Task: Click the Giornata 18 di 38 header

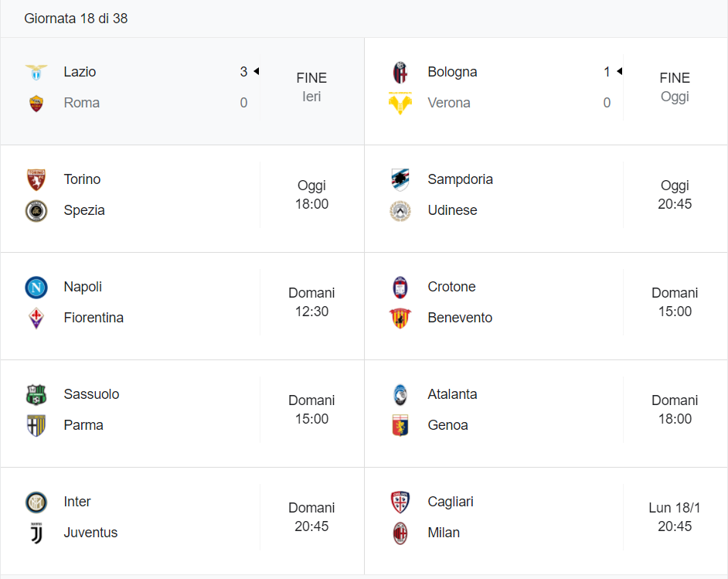Action: [77, 19]
